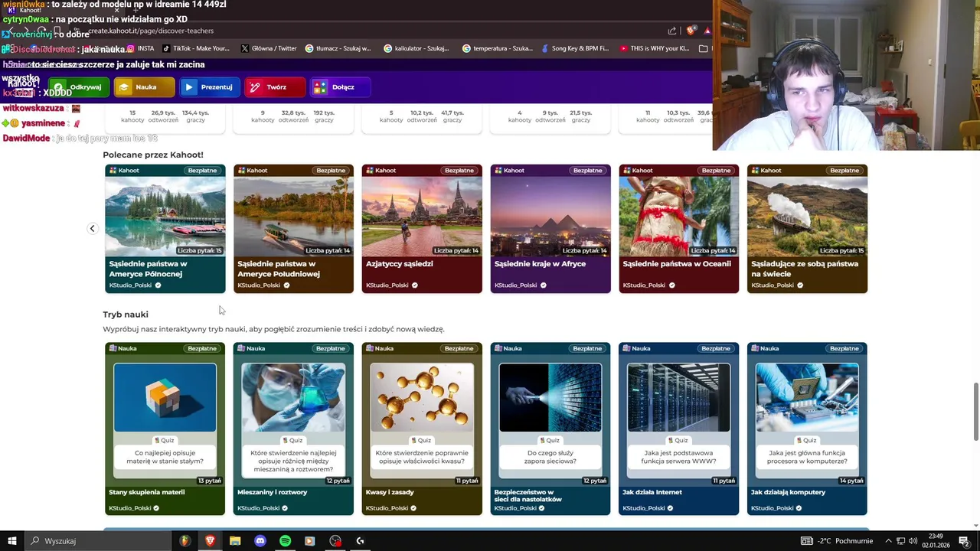This screenshot has width=980, height=551.
Task: Click Bezpłatne badge on Sąsiednie państwa w Oceanii
Action: coord(716,171)
